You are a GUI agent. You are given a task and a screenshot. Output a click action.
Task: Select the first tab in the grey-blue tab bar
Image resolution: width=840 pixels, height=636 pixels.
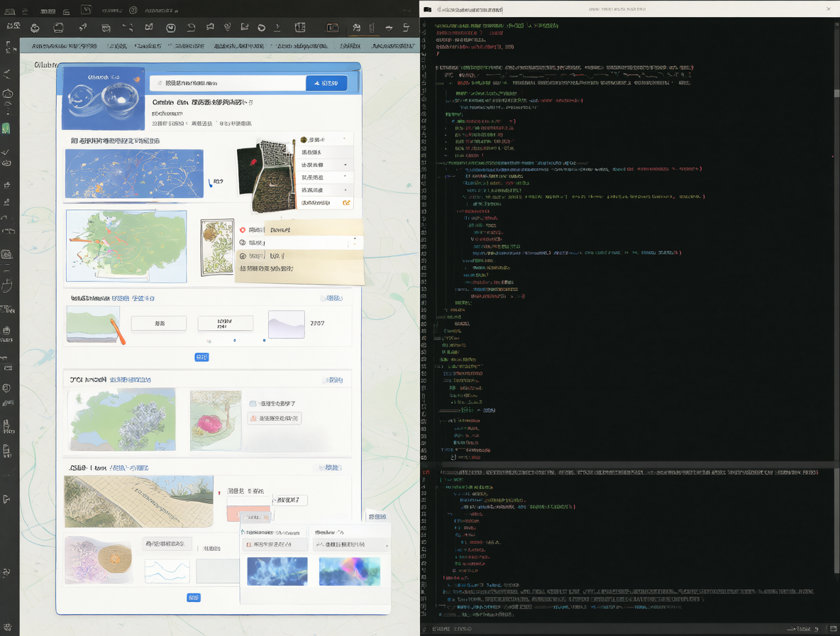(x=65, y=46)
